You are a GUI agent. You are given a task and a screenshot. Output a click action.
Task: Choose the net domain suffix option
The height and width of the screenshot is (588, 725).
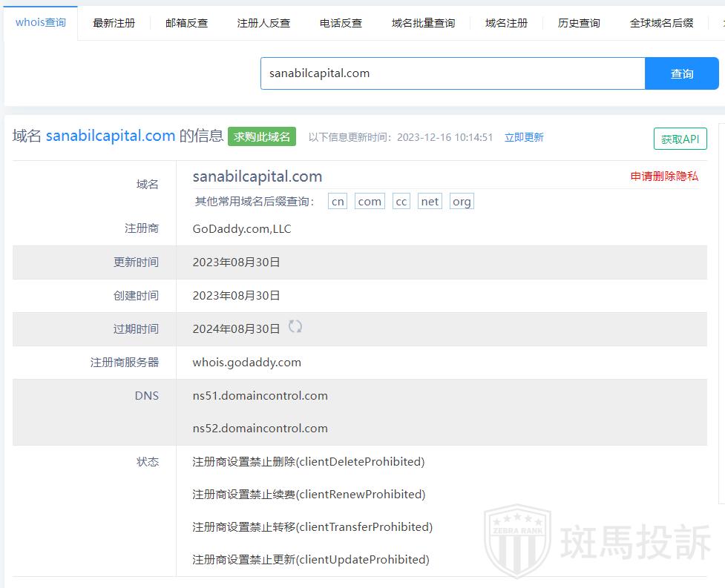click(430, 202)
